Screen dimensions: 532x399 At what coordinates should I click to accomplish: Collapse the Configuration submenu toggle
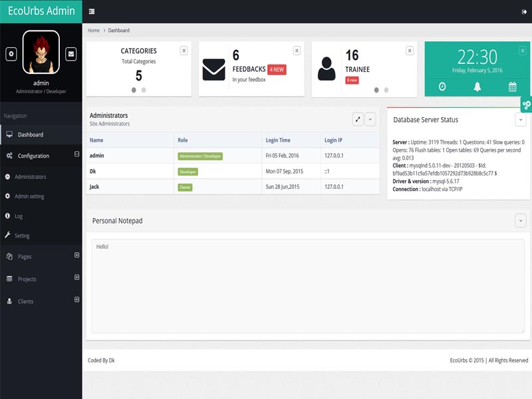[76, 154]
